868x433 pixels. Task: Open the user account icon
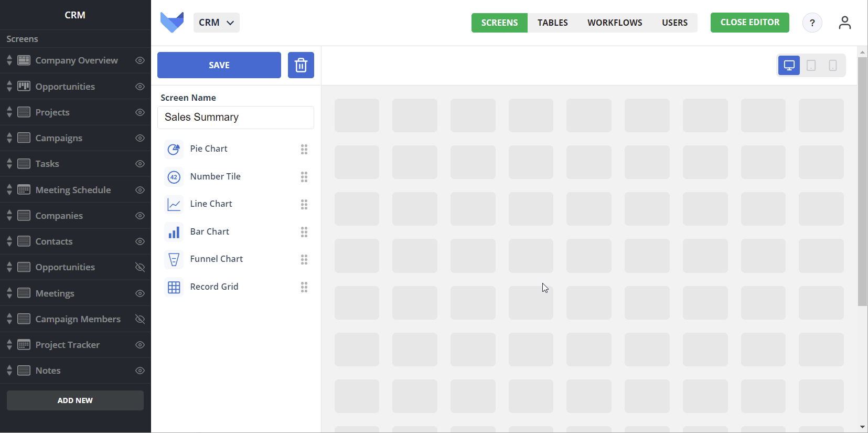[x=844, y=23]
